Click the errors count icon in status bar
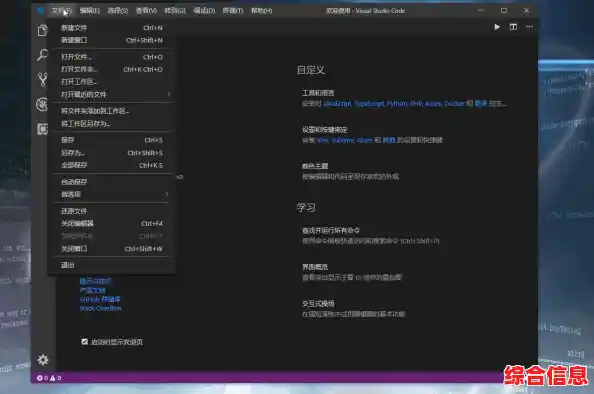 tap(39, 378)
